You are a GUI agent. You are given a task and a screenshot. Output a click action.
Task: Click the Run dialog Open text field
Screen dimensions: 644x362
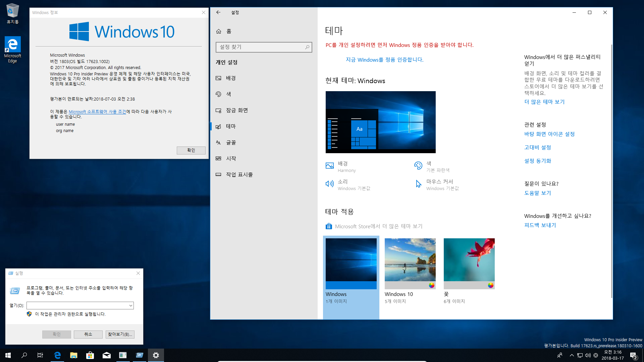click(x=77, y=305)
